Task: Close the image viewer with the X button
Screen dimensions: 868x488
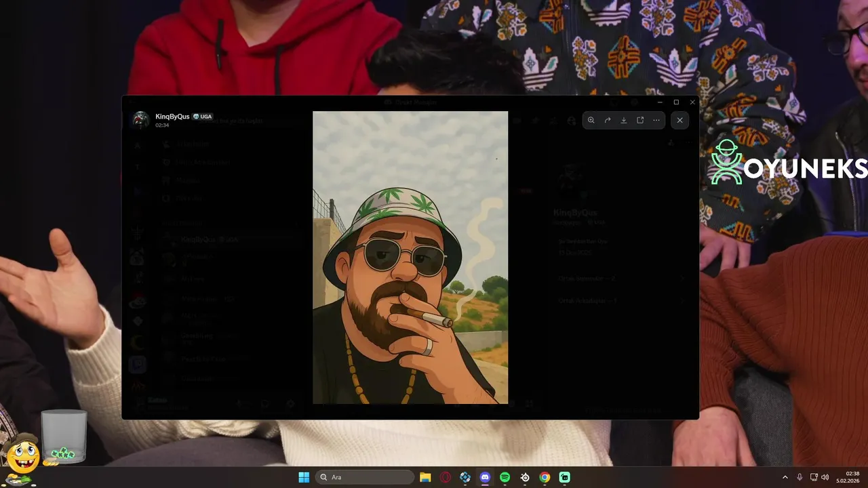Action: [679, 120]
